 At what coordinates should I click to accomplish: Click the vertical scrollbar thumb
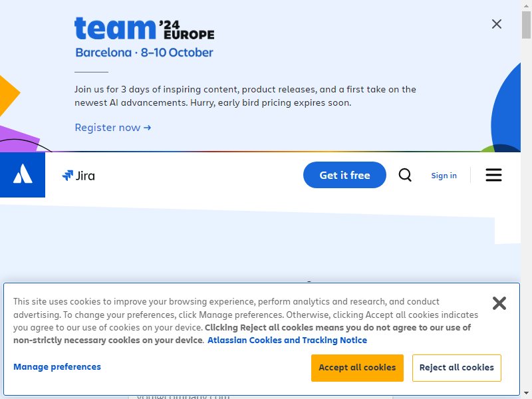click(x=526, y=25)
